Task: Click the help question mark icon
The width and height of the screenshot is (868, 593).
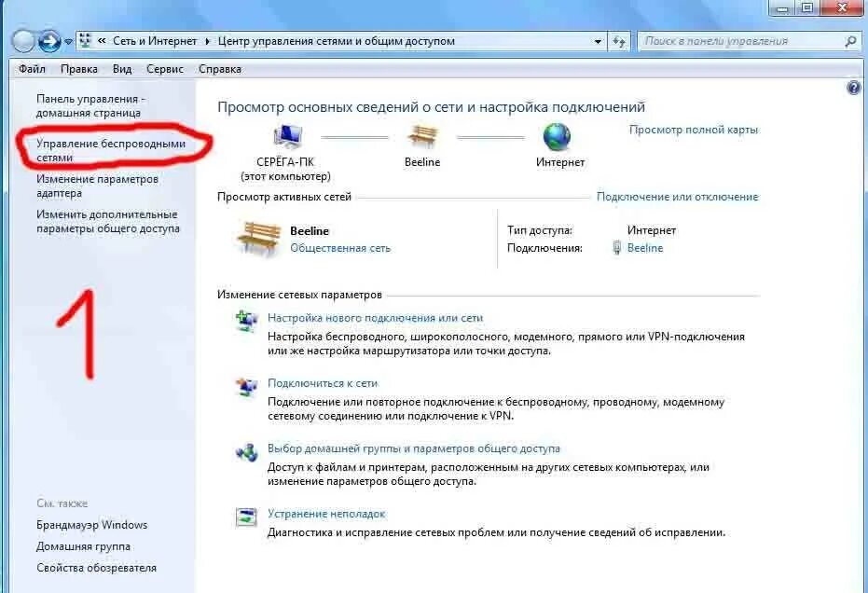Action: (854, 88)
